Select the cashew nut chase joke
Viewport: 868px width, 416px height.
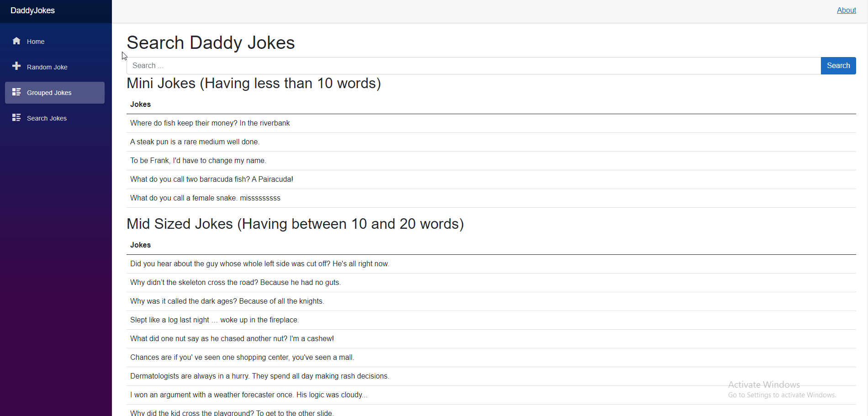[232, 338]
